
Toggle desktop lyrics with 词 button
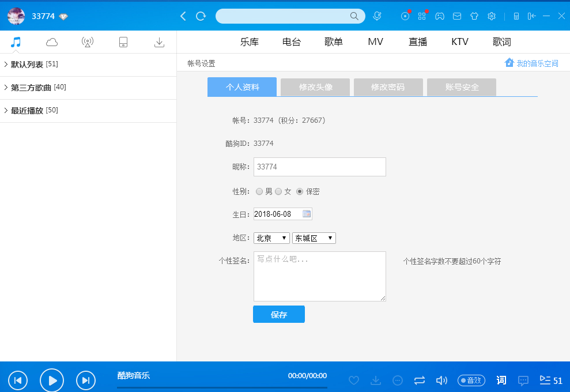click(x=501, y=380)
